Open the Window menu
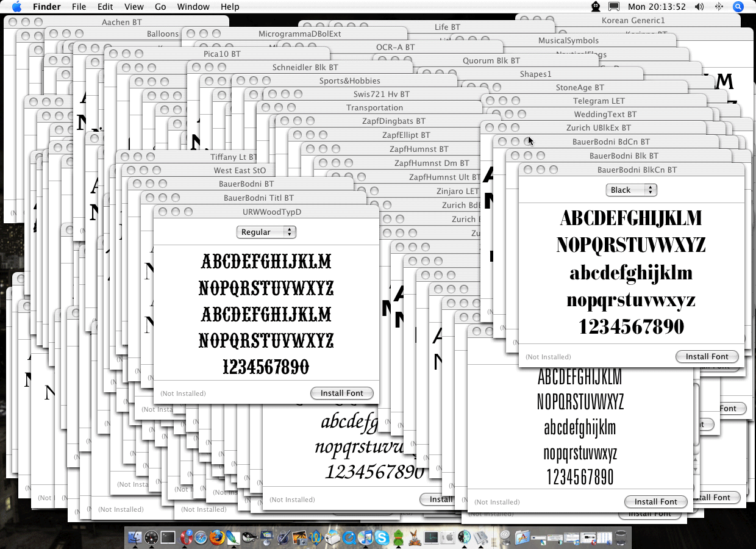The height and width of the screenshot is (549, 756). point(193,7)
